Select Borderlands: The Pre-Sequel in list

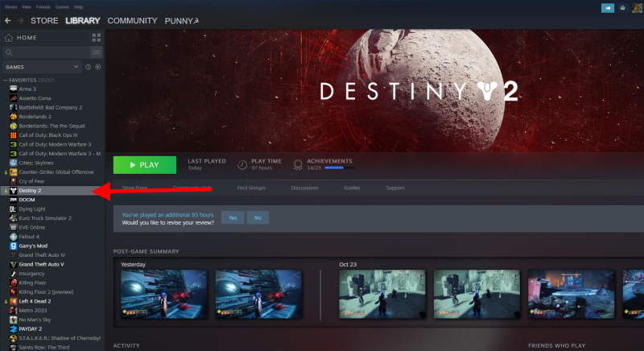tap(52, 126)
